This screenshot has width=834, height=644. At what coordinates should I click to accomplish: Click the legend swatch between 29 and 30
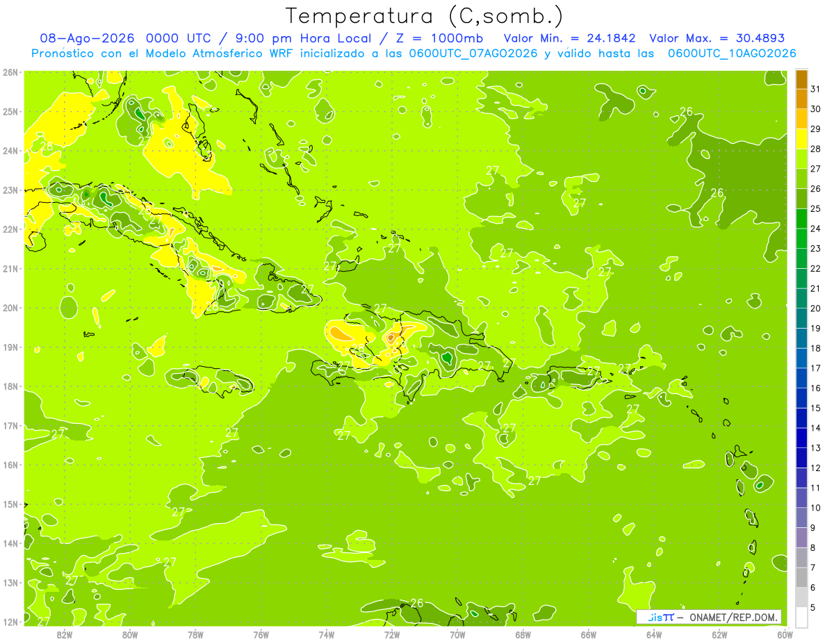801,119
